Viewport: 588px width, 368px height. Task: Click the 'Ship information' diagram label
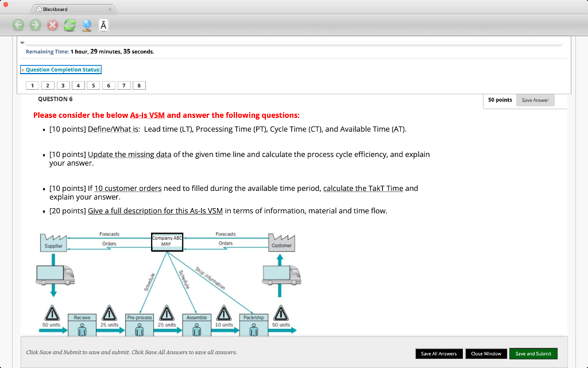point(210,278)
